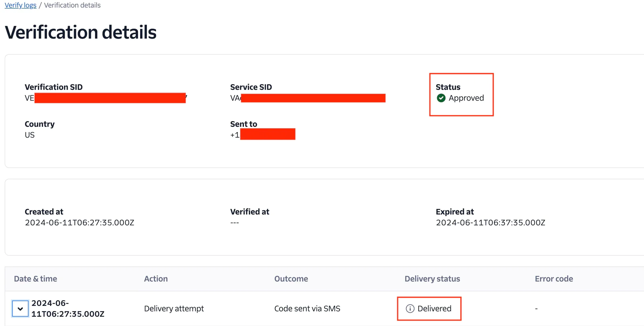Select the Action column header
The width and height of the screenshot is (644, 326).
coord(156,279)
